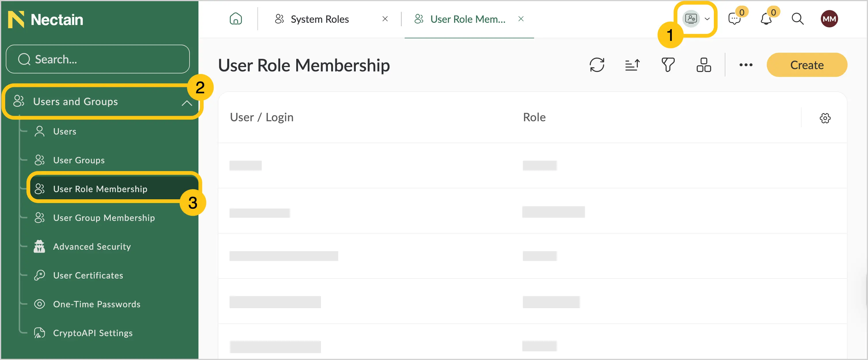Click the User Role Membership page title

304,65
